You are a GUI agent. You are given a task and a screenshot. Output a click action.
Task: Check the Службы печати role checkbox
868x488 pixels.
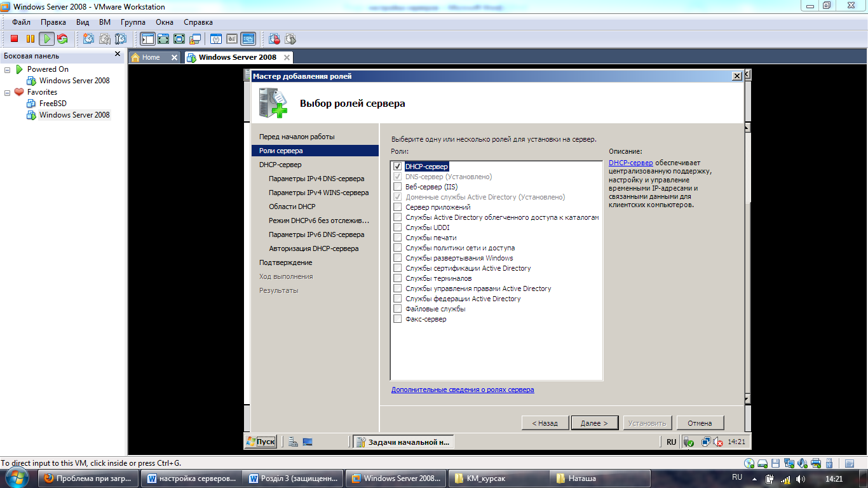pyautogui.click(x=397, y=238)
